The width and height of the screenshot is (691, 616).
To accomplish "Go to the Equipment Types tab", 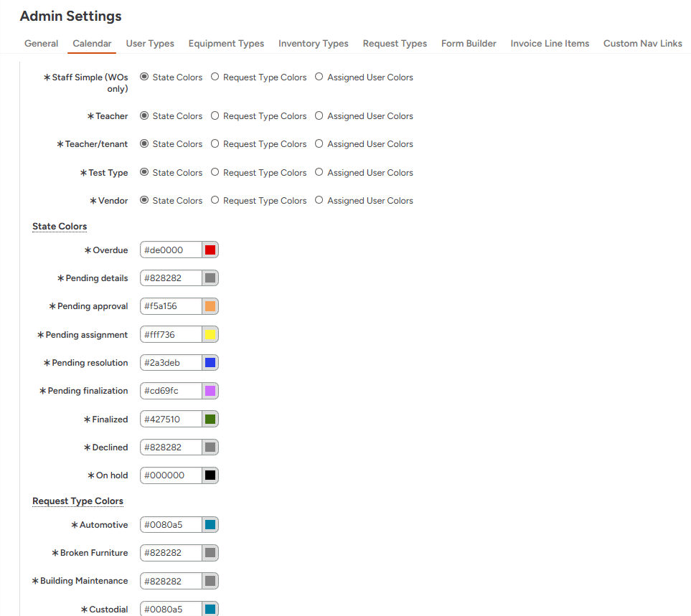I will (226, 44).
